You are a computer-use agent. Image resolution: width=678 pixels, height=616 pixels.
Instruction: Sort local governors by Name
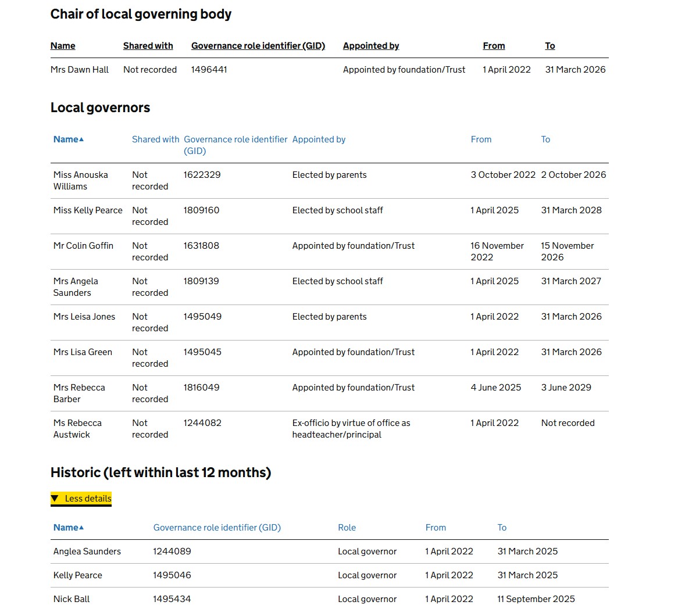click(66, 139)
